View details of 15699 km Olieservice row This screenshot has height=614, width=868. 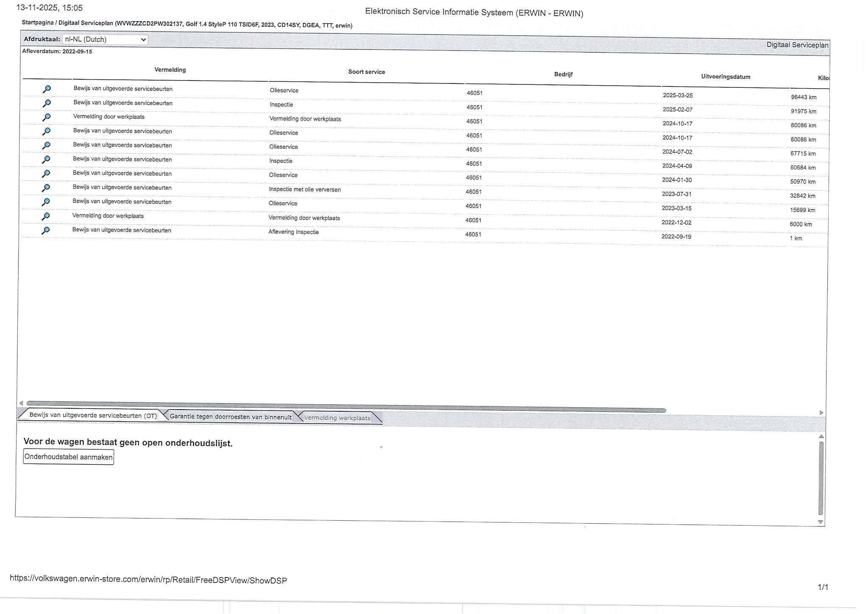pyautogui.click(x=46, y=202)
